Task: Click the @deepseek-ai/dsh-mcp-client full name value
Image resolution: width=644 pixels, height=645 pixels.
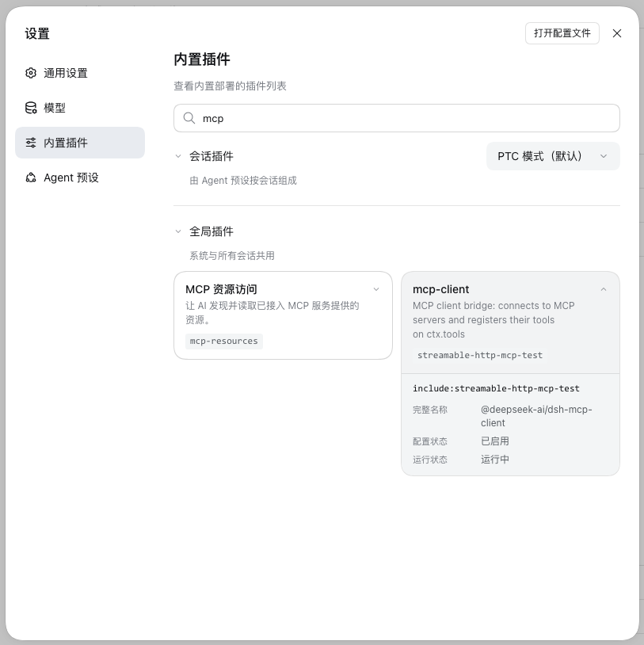Action: tap(536, 416)
